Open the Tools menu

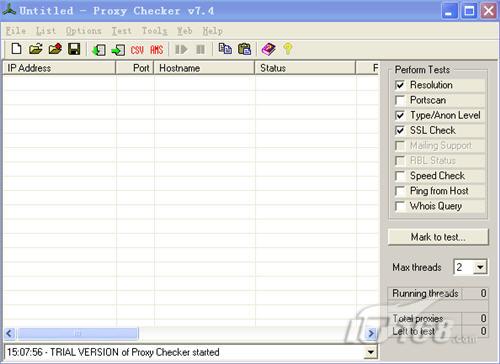point(154,31)
